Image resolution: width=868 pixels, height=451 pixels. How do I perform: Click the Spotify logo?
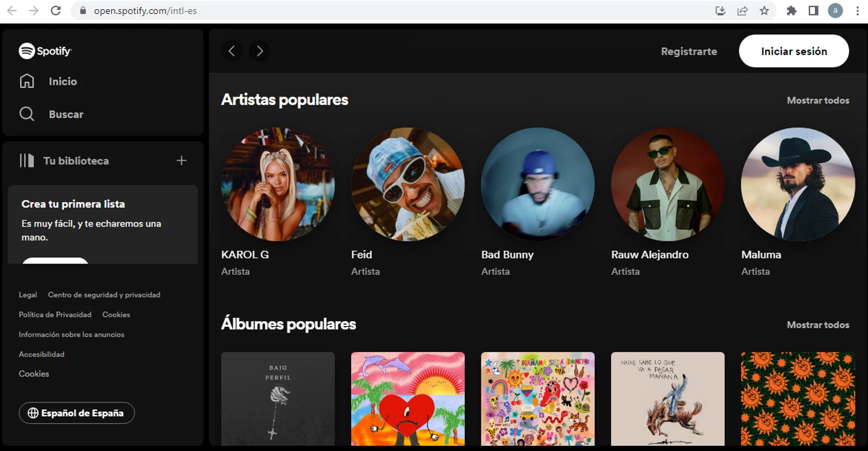[45, 51]
